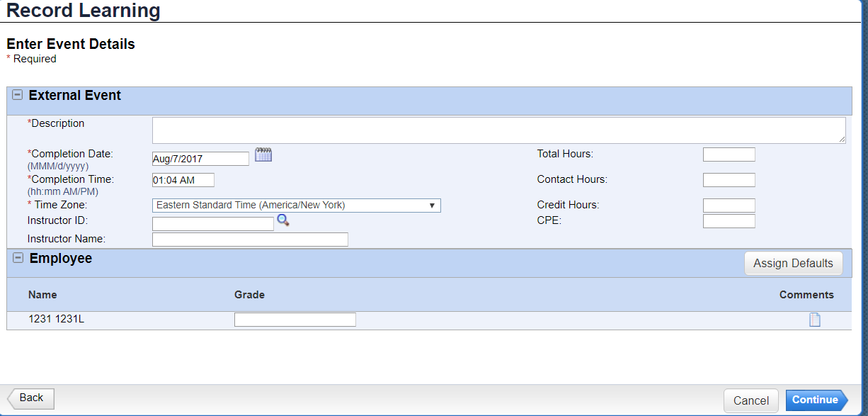Open comments for employee 1231 1231L
Image resolution: width=868 pixels, height=416 pixels.
pyautogui.click(x=815, y=320)
